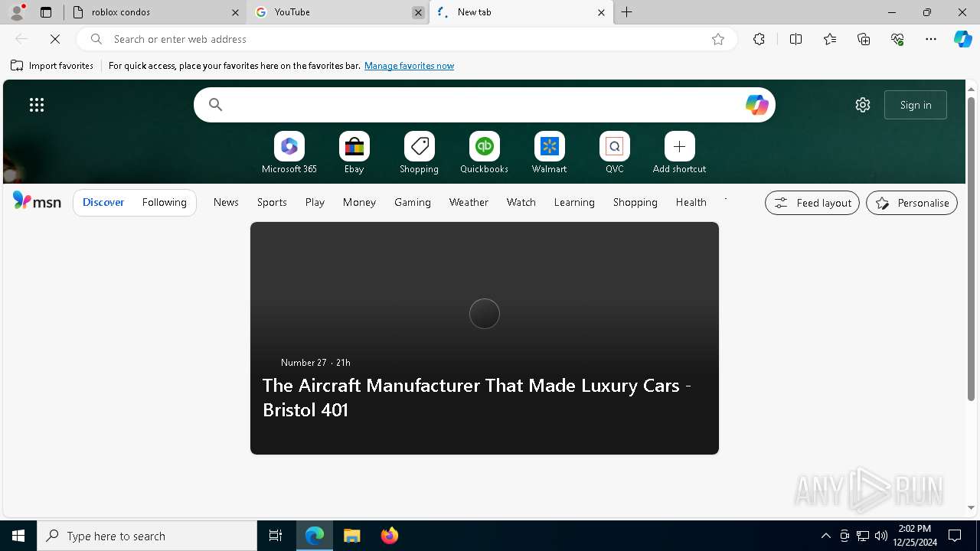Click the address bar field

(x=406, y=39)
